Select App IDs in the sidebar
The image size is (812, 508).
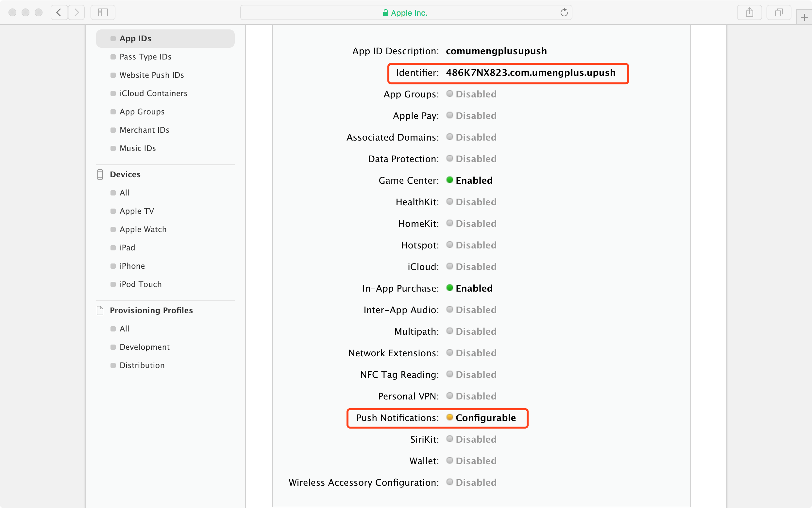click(165, 39)
